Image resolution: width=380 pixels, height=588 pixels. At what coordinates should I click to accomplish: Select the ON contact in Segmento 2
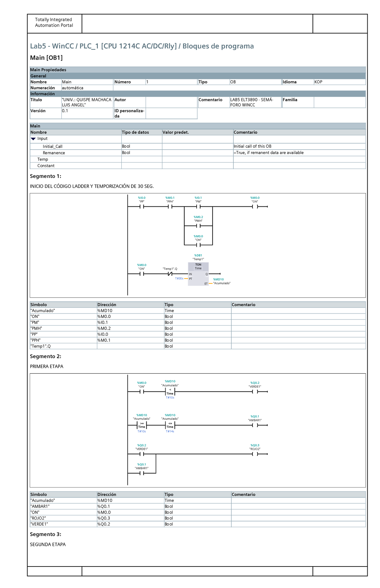[142, 392]
